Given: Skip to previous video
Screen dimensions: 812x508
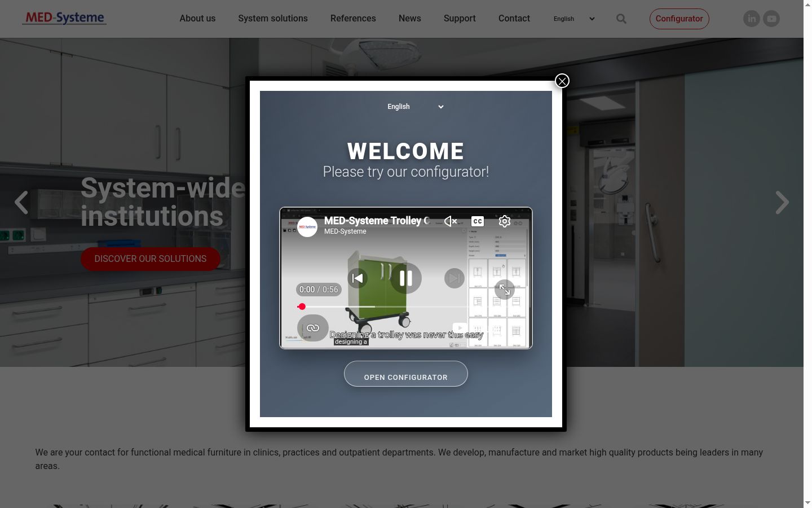Looking at the screenshot, I should click(x=358, y=278).
